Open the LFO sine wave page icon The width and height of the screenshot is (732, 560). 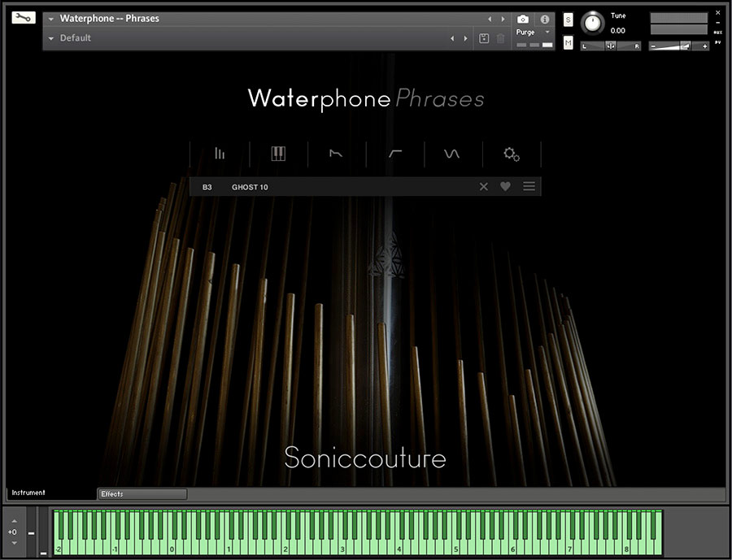[452, 154]
